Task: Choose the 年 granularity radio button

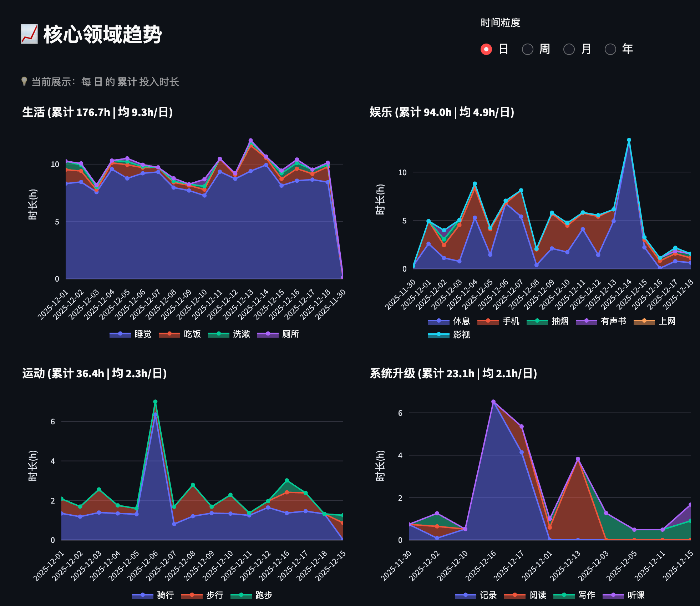Action: pos(610,49)
